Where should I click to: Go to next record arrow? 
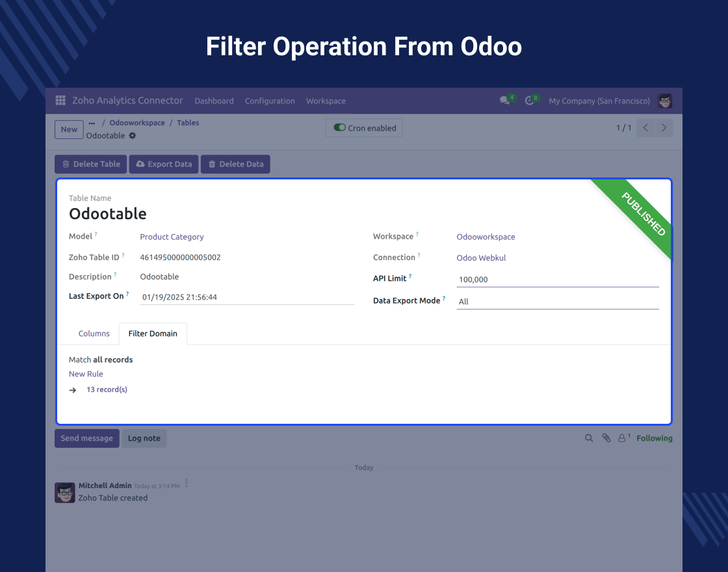pyautogui.click(x=664, y=127)
